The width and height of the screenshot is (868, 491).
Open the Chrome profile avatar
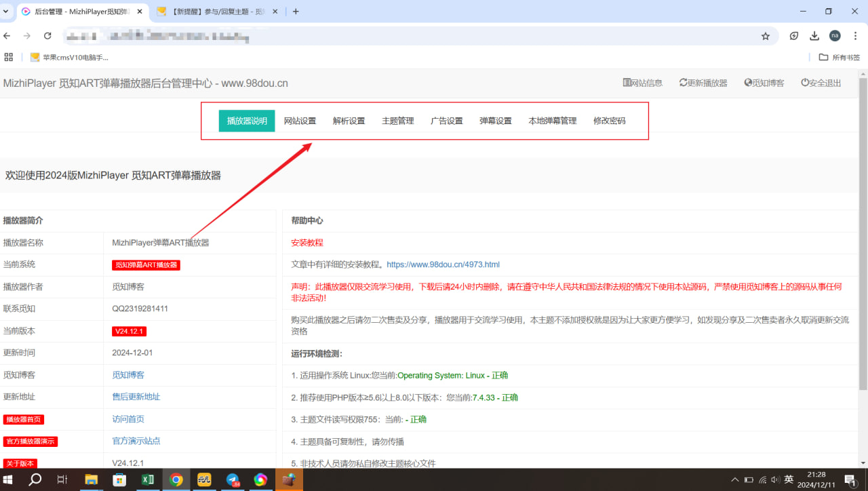pos(835,36)
